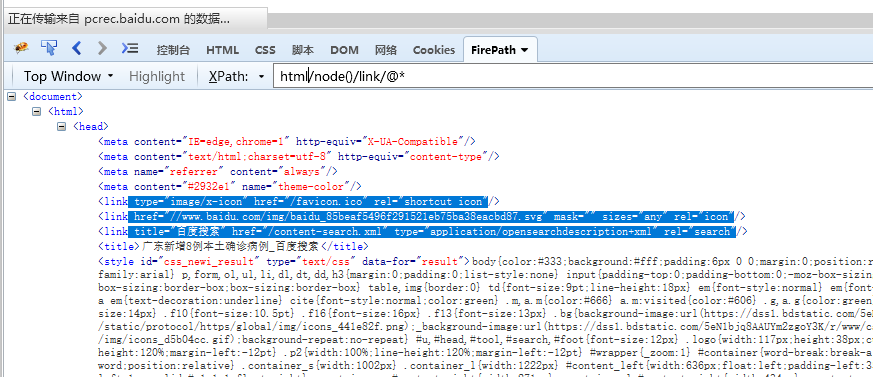Click the Highlight button

coord(156,76)
